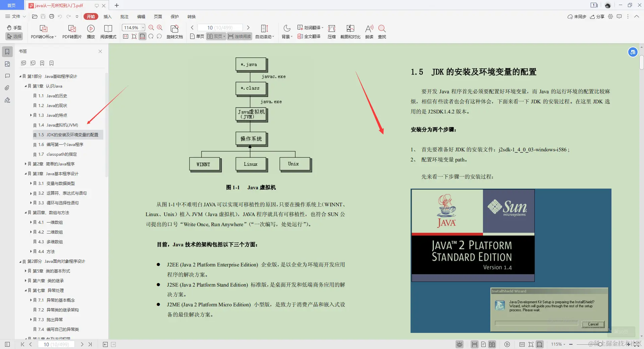Switch to the 首页 tab
Viewport: 644px width, 349px height.
[x=11, y=5]
